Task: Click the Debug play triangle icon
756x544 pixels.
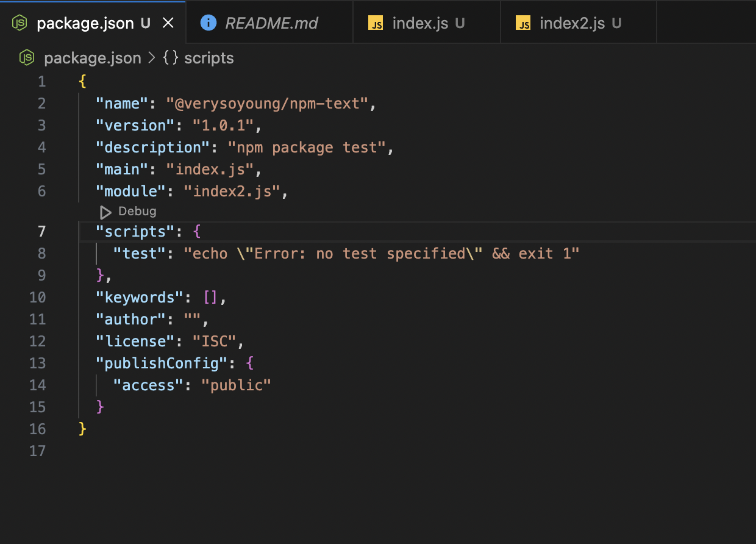Action: 105,212
